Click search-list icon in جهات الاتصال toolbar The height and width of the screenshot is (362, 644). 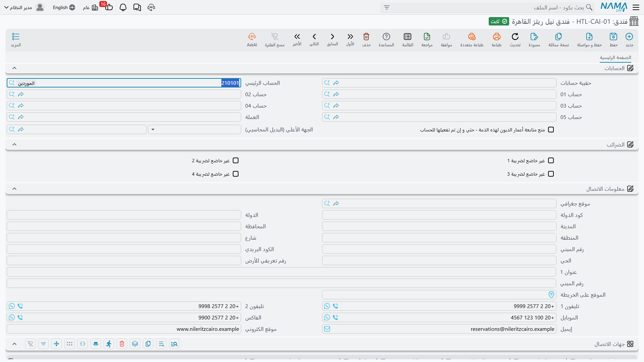click(174, 344)
